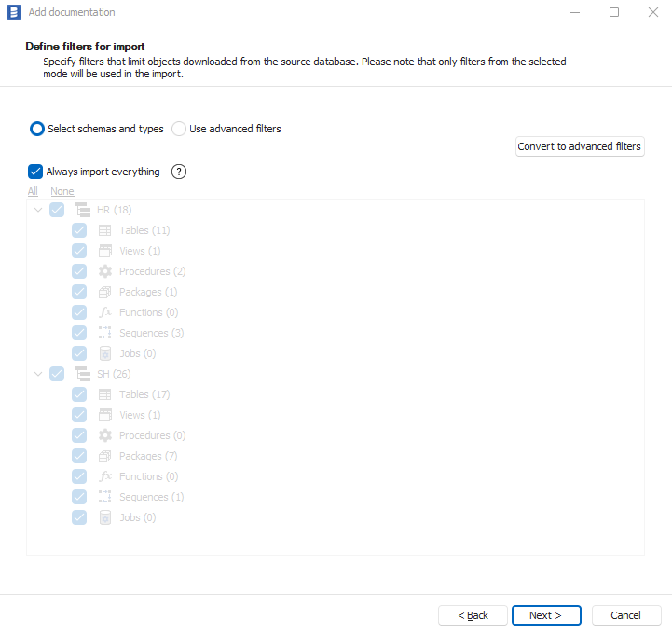
Task: Click the HR Sequences icon
Action: pyautogui.click(x=105, y=333)
